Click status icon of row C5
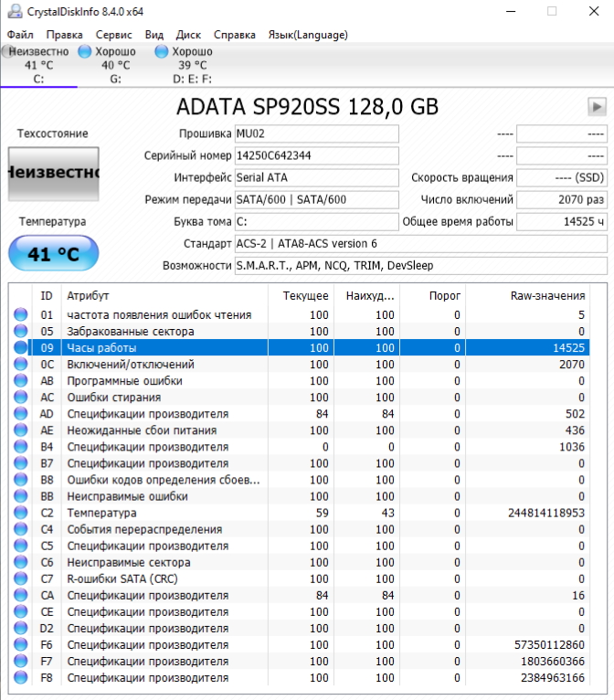 pos(20,546)
